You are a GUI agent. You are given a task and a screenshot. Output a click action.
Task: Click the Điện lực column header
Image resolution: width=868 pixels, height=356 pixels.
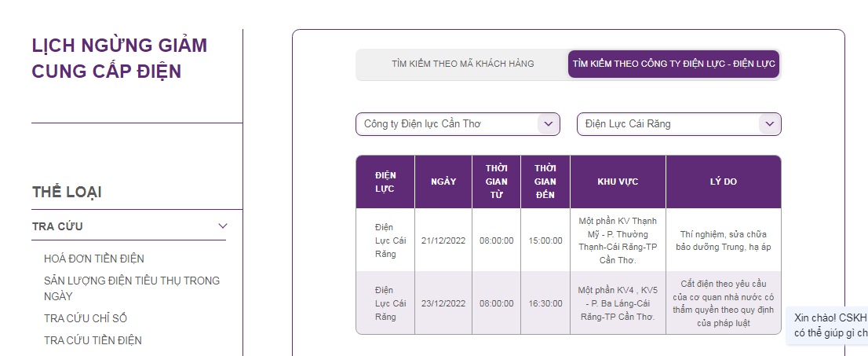[x=385, y=182]
